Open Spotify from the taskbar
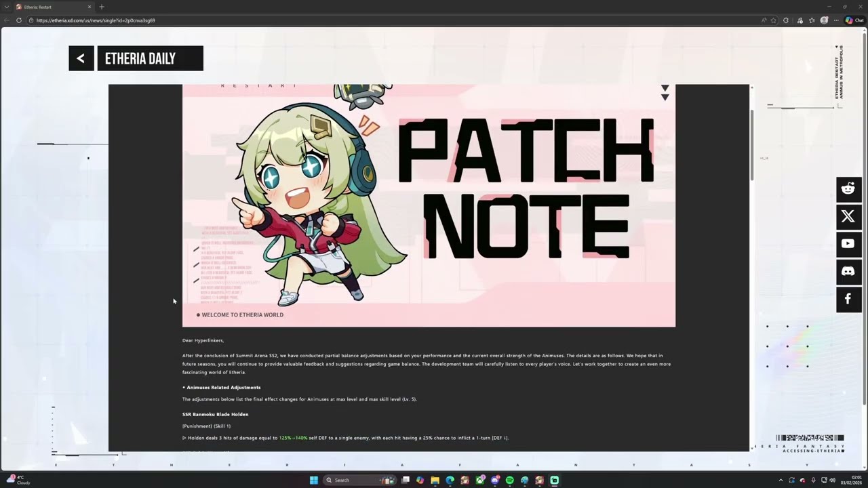Screen dimensions: 868x488 tap(509, 480)
